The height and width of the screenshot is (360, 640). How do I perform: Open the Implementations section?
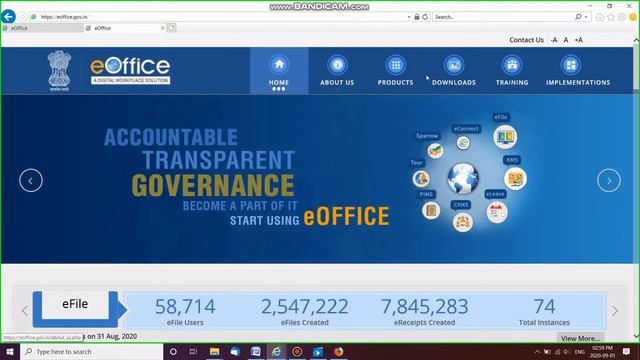click(578, 71)
